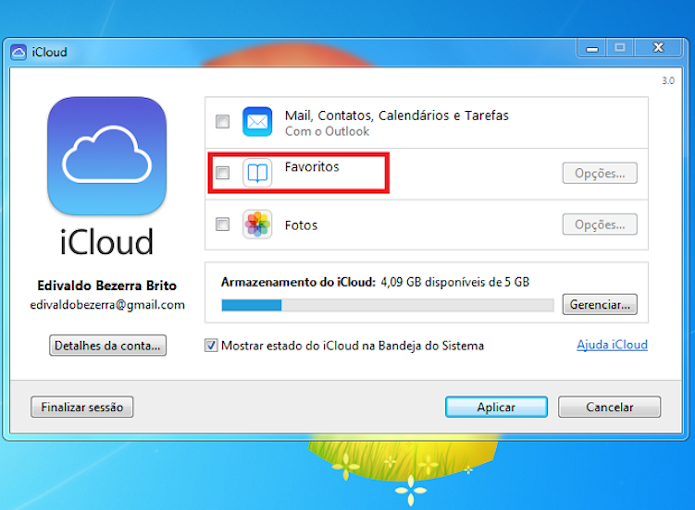Open Opções for Favoritos
The image size is (695, 510).
pos(600,173)
